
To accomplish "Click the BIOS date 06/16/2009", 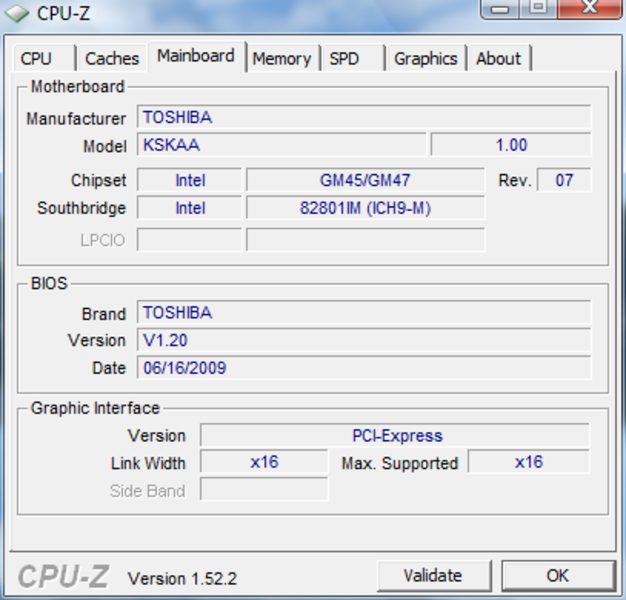I will [x=364, y=367].
